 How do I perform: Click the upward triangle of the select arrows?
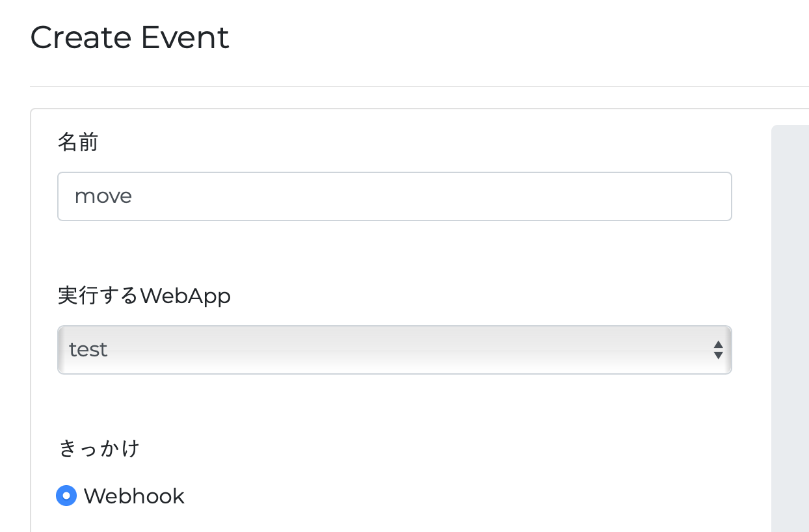[x=718, y=345]
